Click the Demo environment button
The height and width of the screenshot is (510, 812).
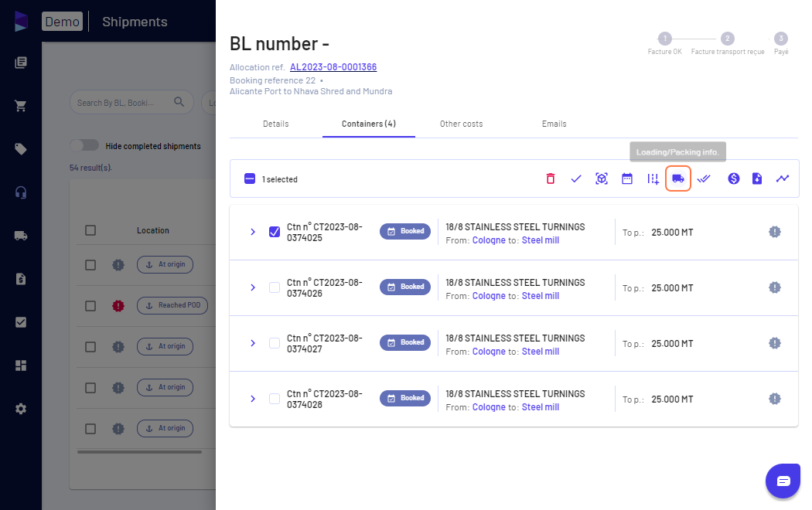(62, 22)
